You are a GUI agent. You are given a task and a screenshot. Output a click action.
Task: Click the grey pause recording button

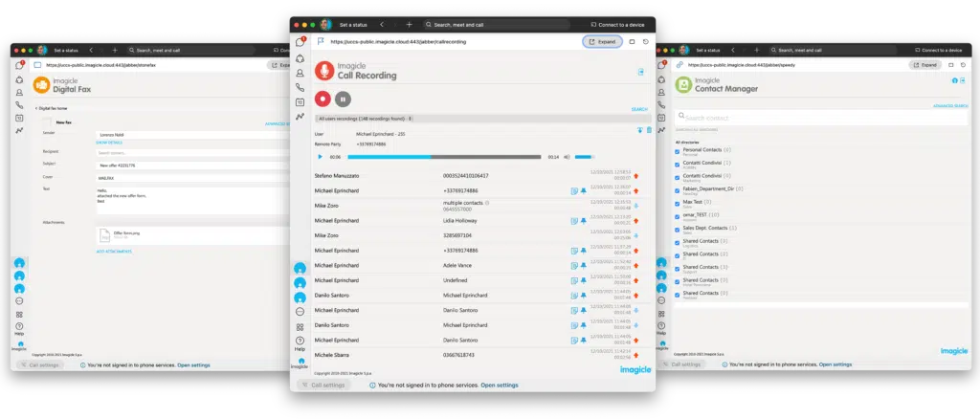[x=344, y=98]
